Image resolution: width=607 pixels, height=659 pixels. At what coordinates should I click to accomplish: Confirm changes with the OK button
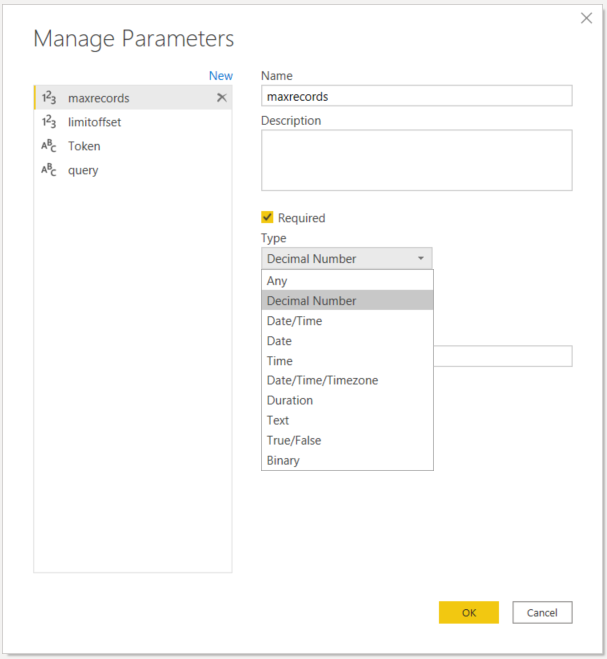(469, 612)
